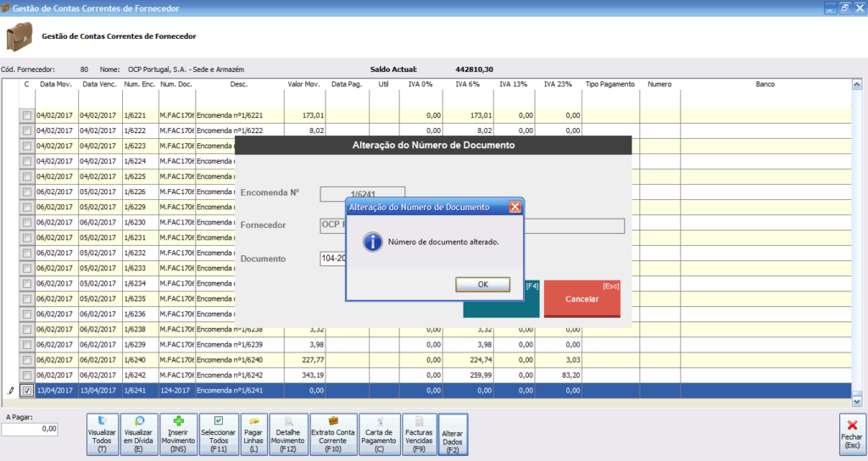Click the red Cancelar button
The width and height of the screenshot is (868, 461).
pyautogui.click(x=581, y=299)
